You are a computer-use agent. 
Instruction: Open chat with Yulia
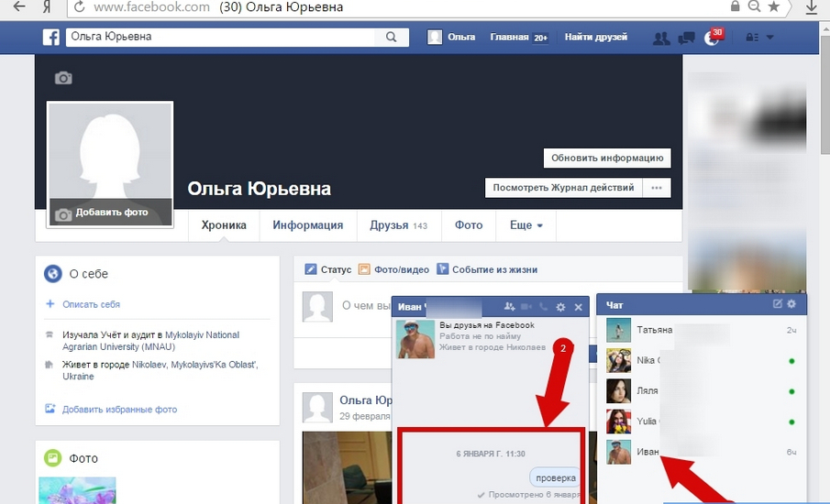click(702, 422)
